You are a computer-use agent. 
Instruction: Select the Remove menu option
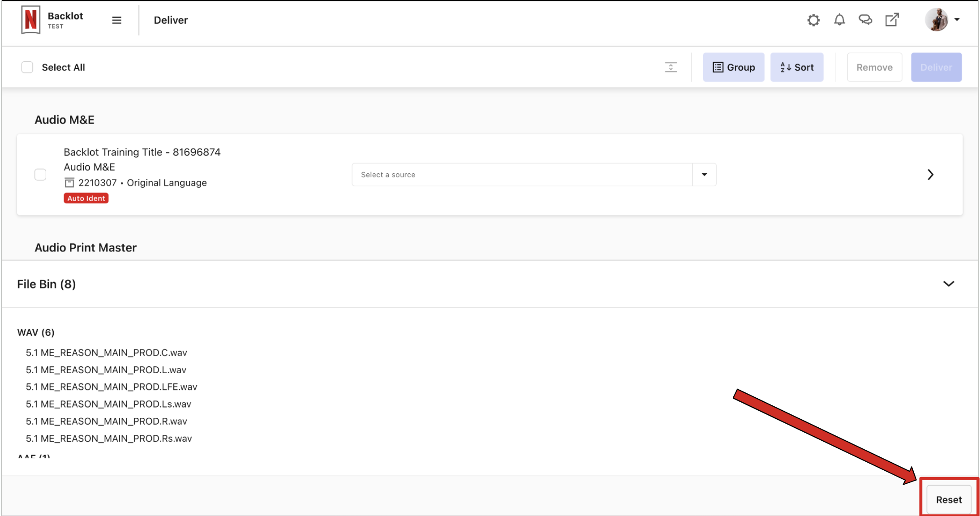(x=874, y=68)
